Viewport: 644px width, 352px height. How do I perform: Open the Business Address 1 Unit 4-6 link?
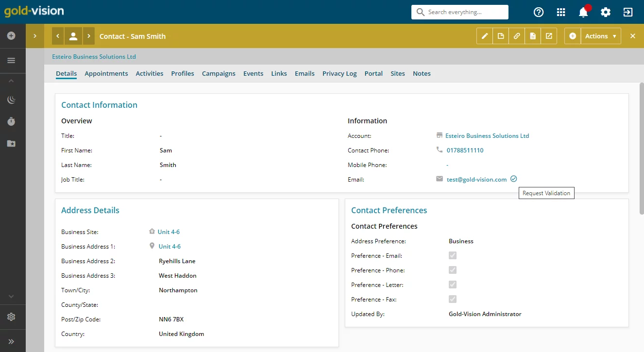point(169,246)
